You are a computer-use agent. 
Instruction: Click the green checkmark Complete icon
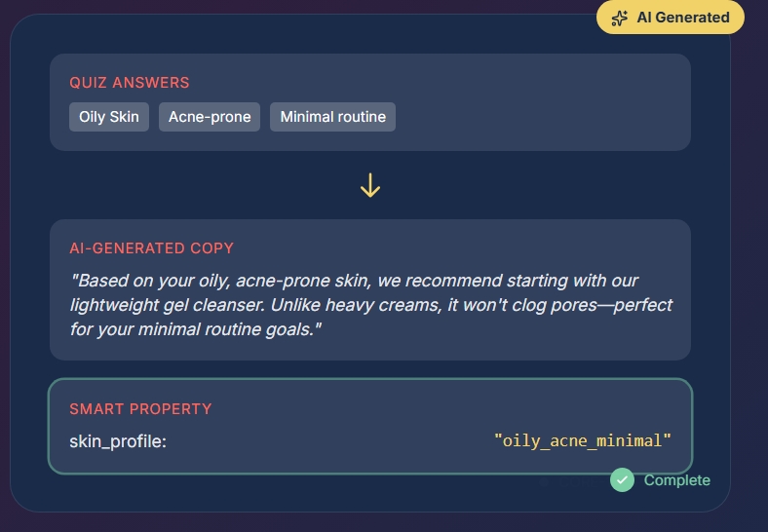point(622,479)
